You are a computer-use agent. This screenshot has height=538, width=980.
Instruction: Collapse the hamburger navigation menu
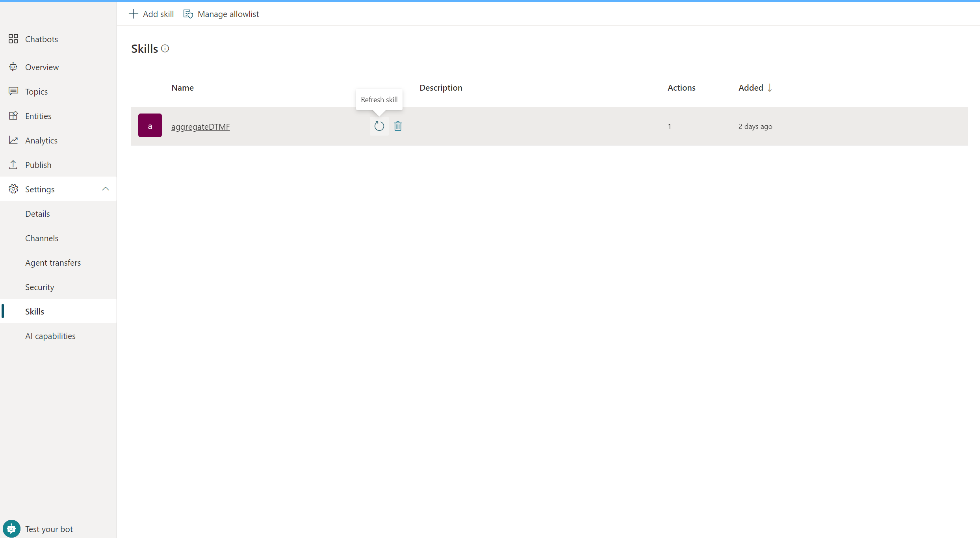point(13,14)
